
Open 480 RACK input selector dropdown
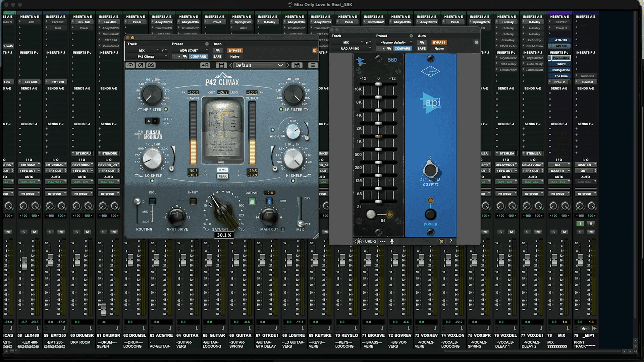point(29,165)
